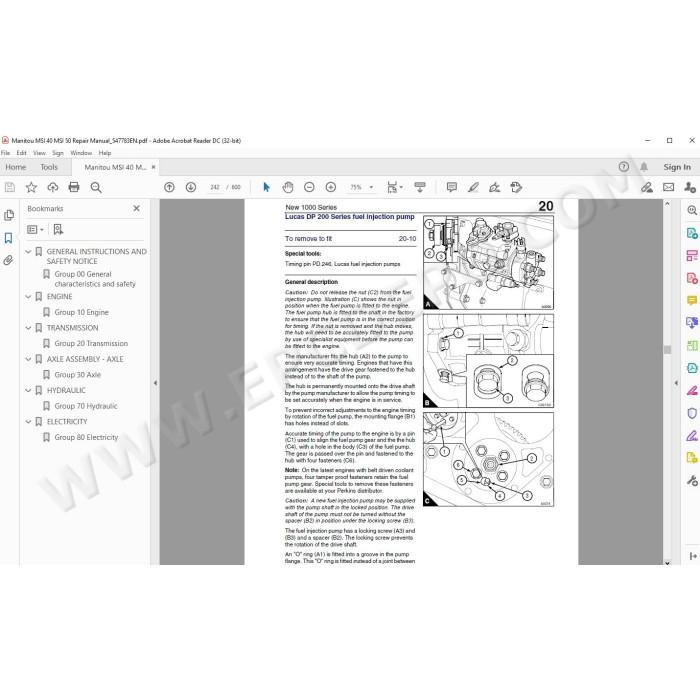Open Group 80 Electricity bookmark
The height and width of the screenshot is (700, 700).
(x=86, y=437)
